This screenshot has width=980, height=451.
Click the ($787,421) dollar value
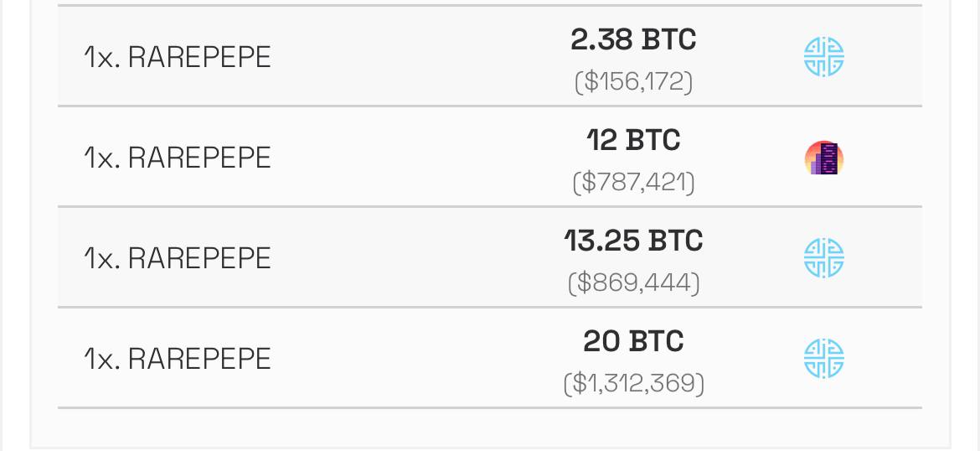coord(633,182)
